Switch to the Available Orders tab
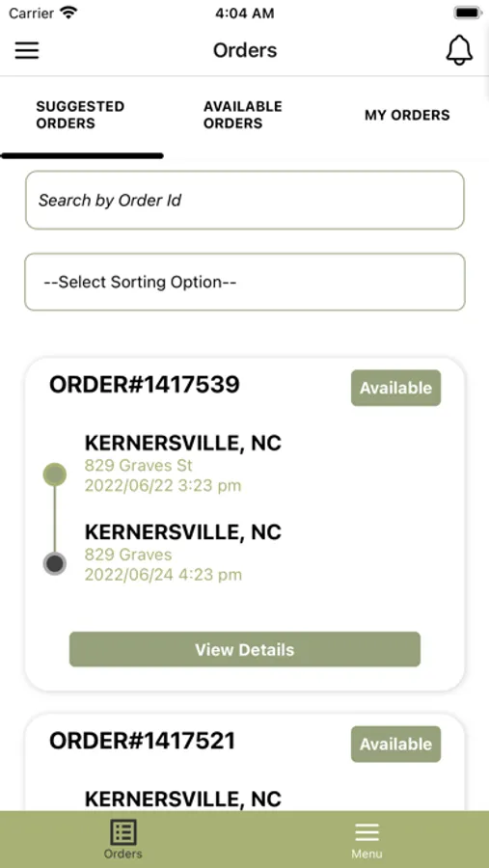This screenshot has height=868, width=489. (x=242, y=115)
